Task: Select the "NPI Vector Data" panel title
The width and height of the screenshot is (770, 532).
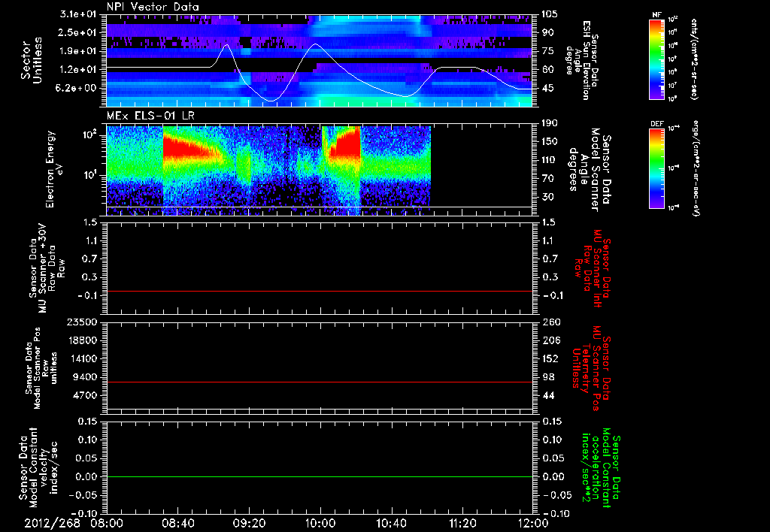Action: pyautogui.click(x=153, y=7)
